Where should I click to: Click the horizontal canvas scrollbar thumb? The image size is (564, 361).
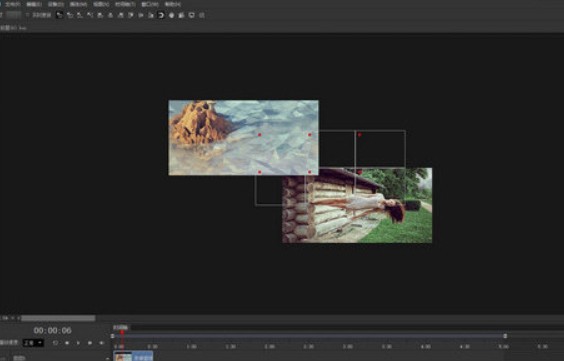pos(58,318)
